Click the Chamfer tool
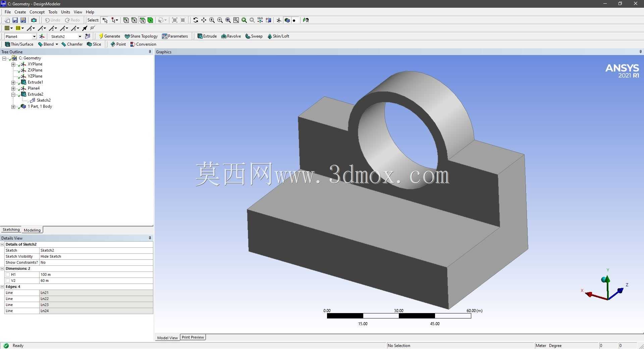Screen dimensions: 644x349 click(72, 44)
